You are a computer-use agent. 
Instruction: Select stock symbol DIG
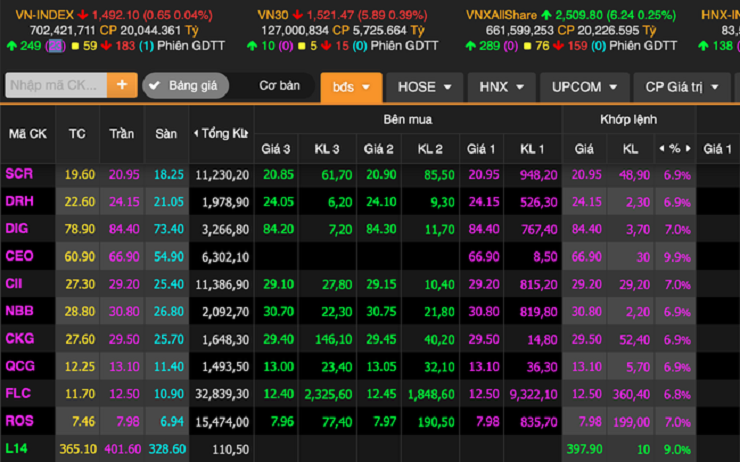pos(17,229)
